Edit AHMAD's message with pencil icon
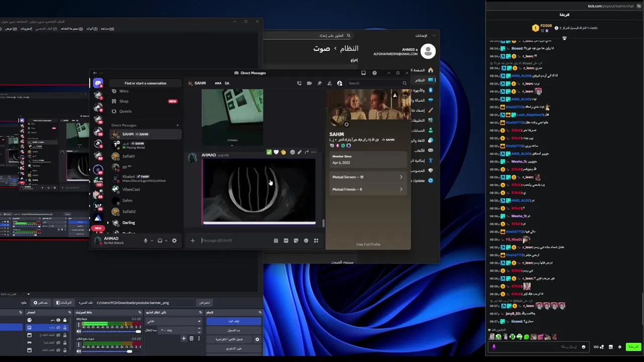The width and height of the screenshot is (644, 362). pyautogui.click(x=299, y=152)
